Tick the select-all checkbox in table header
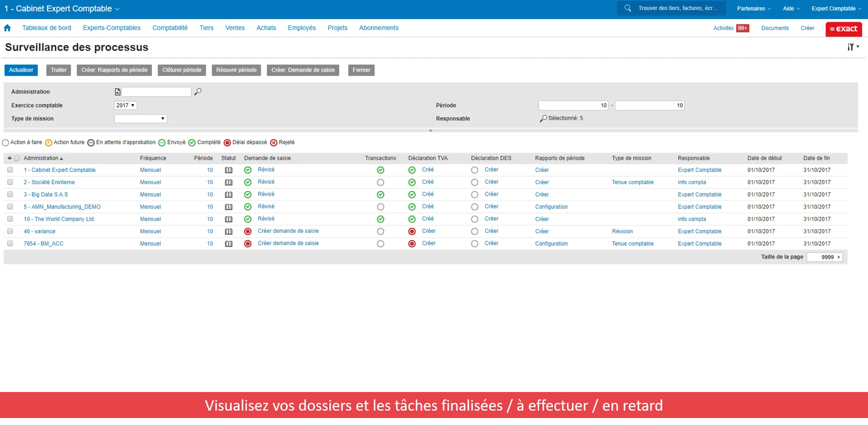This screenshot has height=425, width=868. pos(17,158)
